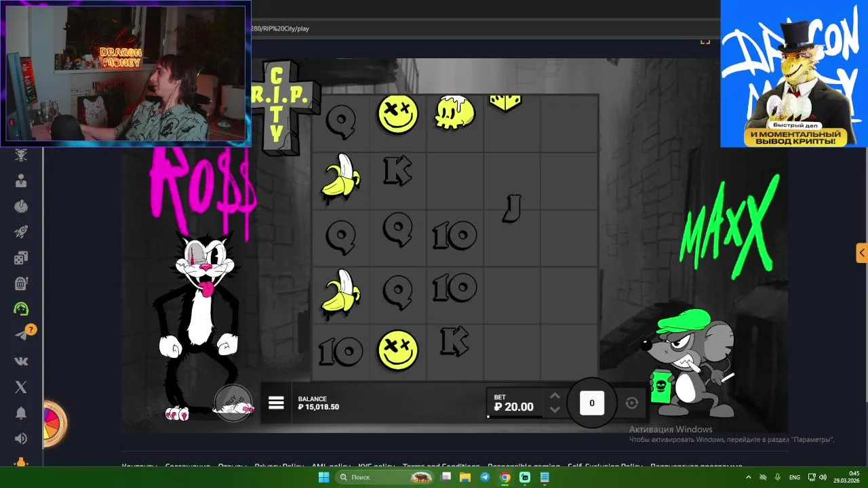Image resolution: width=868 pixels, height=488 pixels.
Task: Open the volume tray icon
Action: 823,477
